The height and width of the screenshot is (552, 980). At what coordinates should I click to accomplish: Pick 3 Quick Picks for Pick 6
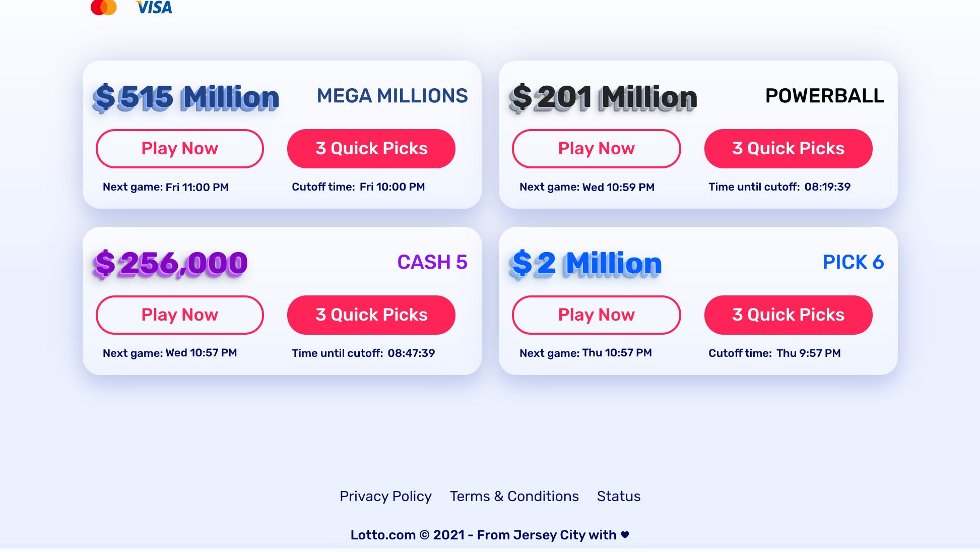pos(788,315)
